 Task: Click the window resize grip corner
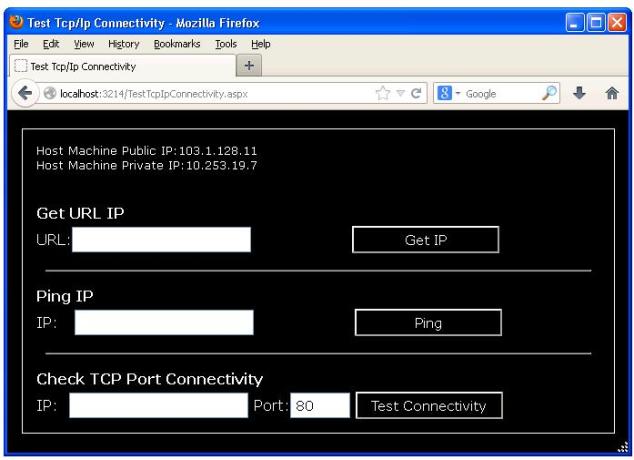coord(623,446)
